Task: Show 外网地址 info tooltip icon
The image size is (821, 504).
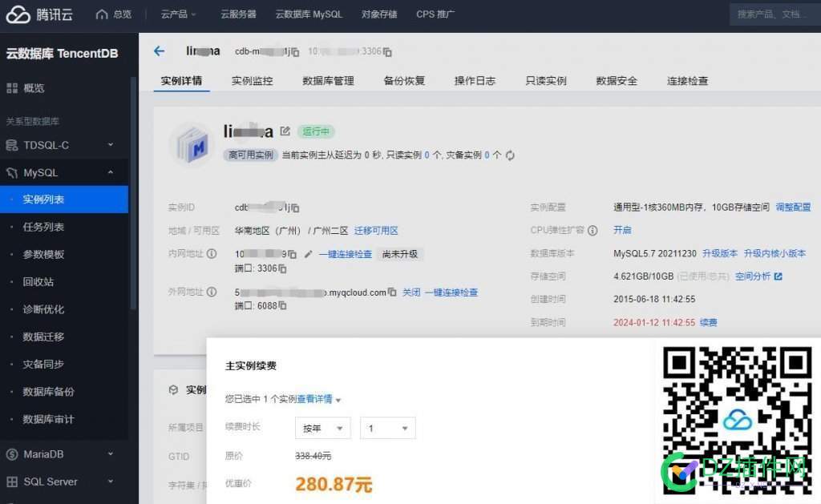Action: click(212, 292)
